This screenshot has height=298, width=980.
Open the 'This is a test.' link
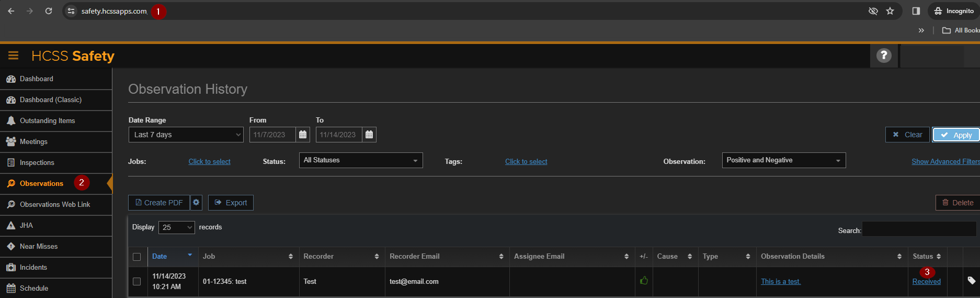click(x=780, y=281)
